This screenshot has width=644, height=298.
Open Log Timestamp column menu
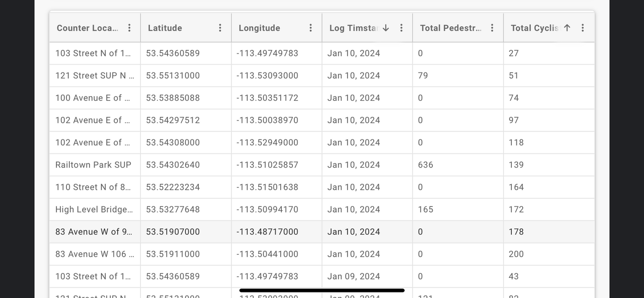coord(401,28)
